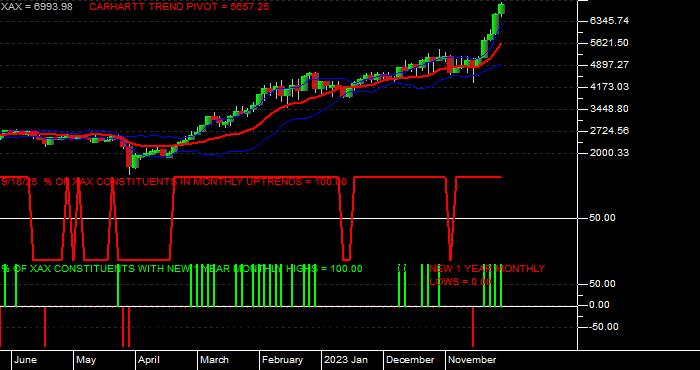The image size is (700, 370).
Task: Select the 2000.33 price axis value
Action: point(609,153)
